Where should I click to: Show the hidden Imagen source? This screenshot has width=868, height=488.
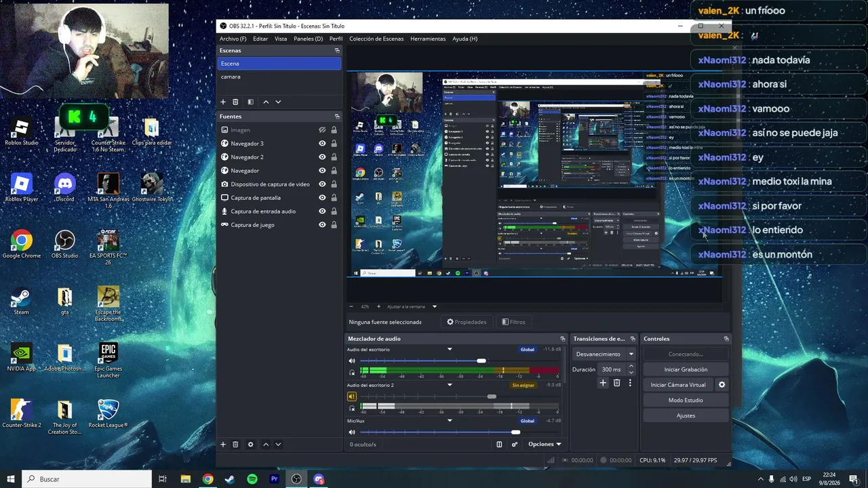pyautogui.click(x=323, y=130)
